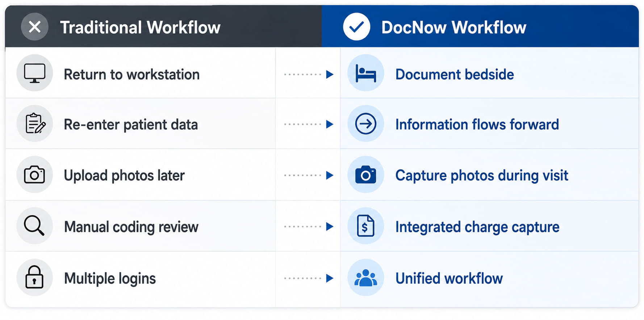
Task: Click the padlock icon for Multiple logins
Action: 35,278
